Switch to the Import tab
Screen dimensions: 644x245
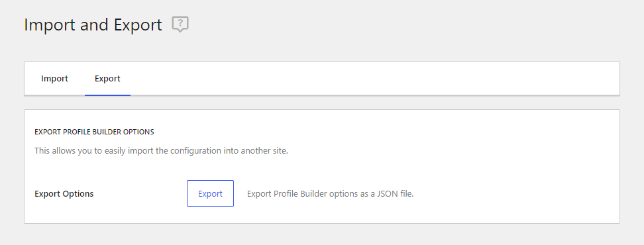click(x=54, y=78)
